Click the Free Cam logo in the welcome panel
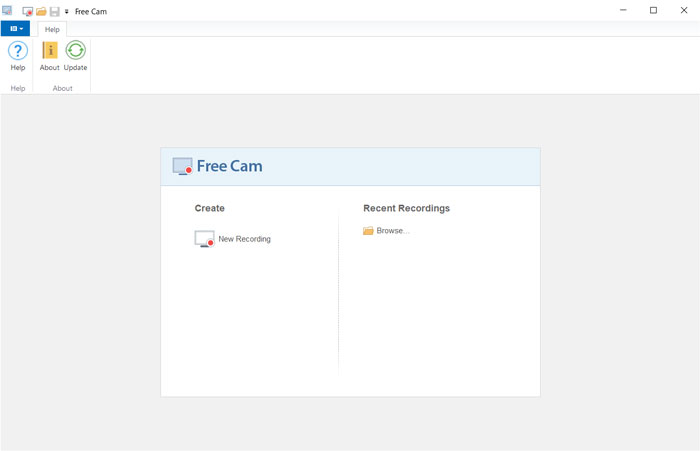This screenshot has width=700, height=451. tap(182, 166)
